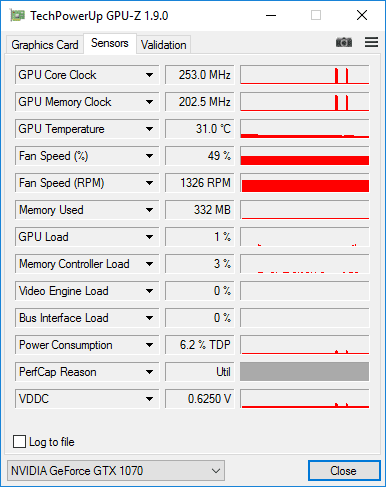
Task: Open the hamburger menu icon
Action: pyautogui.click(x=371, y=42)
